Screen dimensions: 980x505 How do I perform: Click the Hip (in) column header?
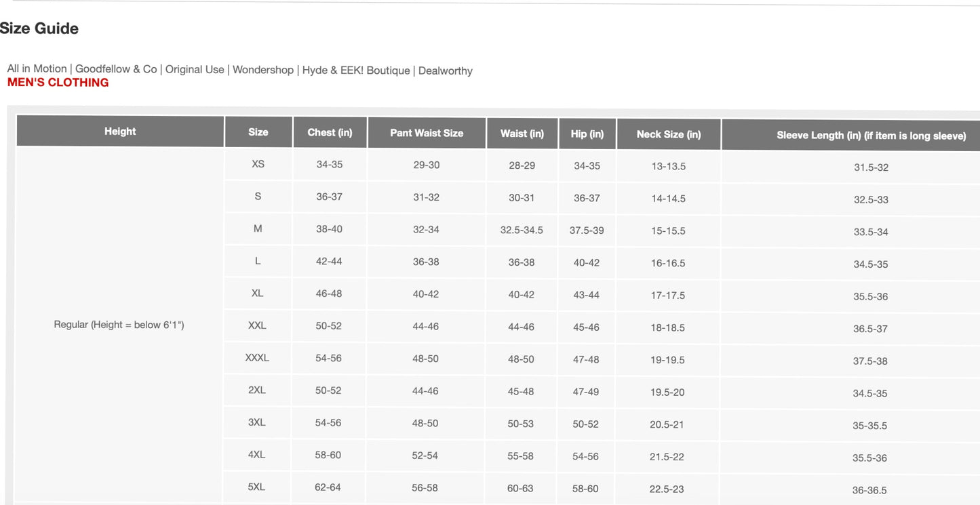587,134
